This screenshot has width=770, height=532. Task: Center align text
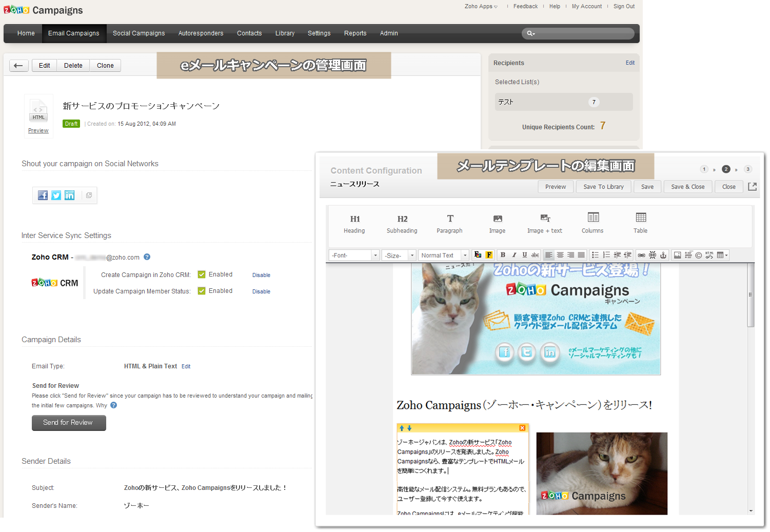tap(560, 255)
